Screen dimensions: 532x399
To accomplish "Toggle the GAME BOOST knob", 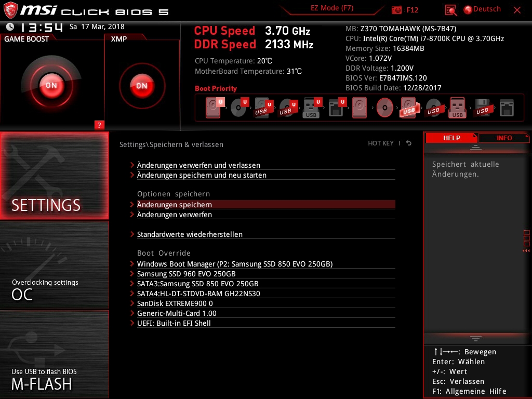I will tap(51, 85).
